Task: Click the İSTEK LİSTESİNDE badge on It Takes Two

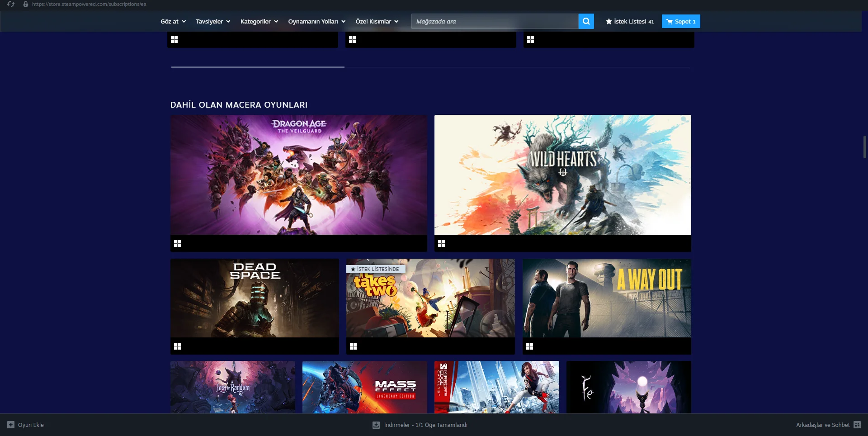Action: [x=376, y=269]
